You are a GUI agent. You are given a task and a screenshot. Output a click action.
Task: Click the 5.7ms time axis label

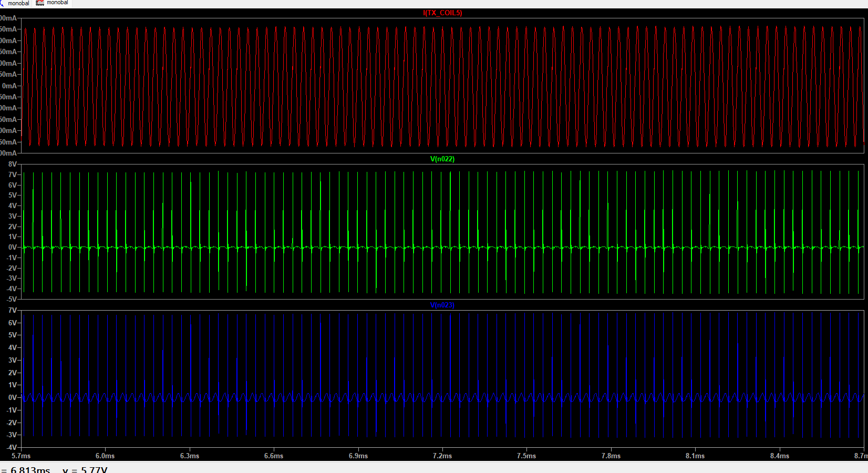[21, 456]
